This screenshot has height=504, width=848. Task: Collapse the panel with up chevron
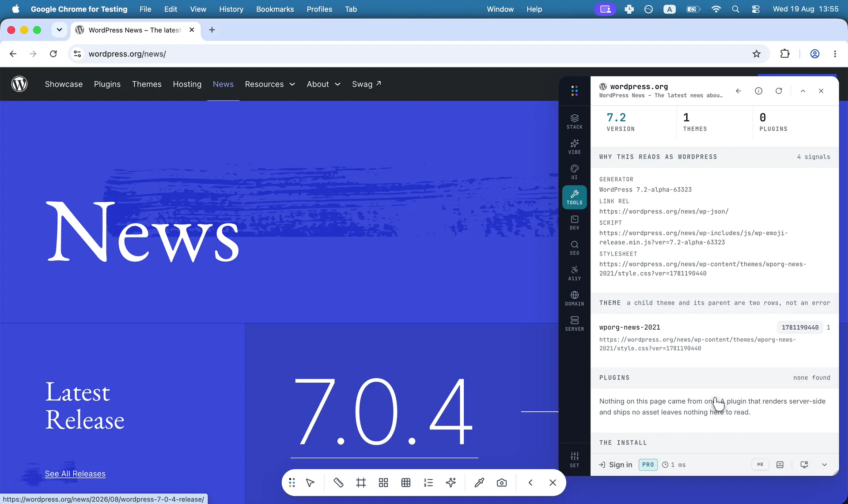[803, 91]
